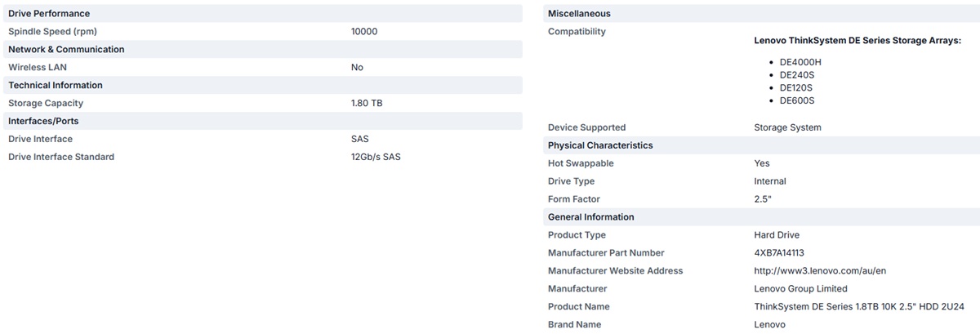The image size is (980, 334).
Task: Click the Hard Drive product type value
Action: point(777,236)
